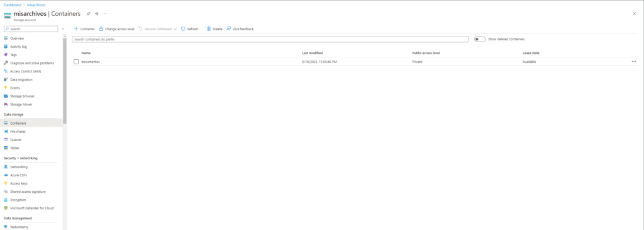This screenshot has width=644, height=230.
Task: Click the 5/16/2023, 11:05:49 PM cell
Action: [x=319, y=62]
